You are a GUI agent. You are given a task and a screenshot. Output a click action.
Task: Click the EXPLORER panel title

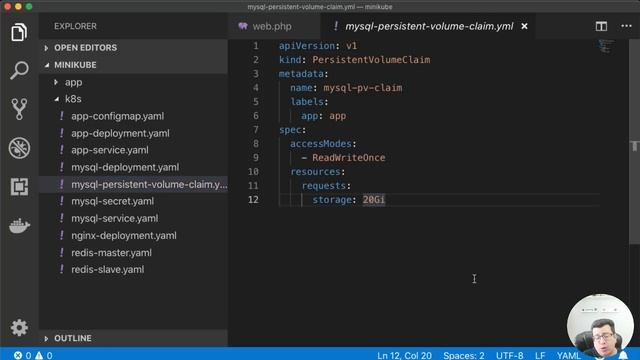pos(76,26)
